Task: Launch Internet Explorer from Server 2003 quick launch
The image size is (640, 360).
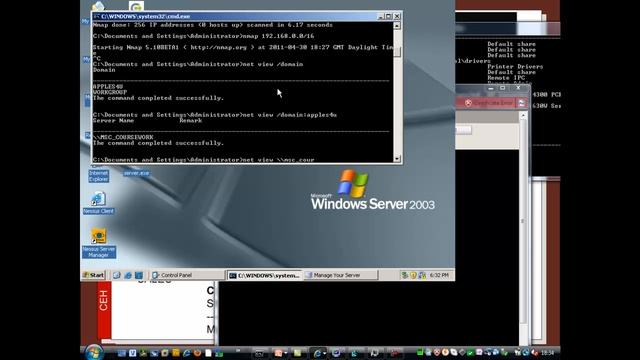Action: 128,275
